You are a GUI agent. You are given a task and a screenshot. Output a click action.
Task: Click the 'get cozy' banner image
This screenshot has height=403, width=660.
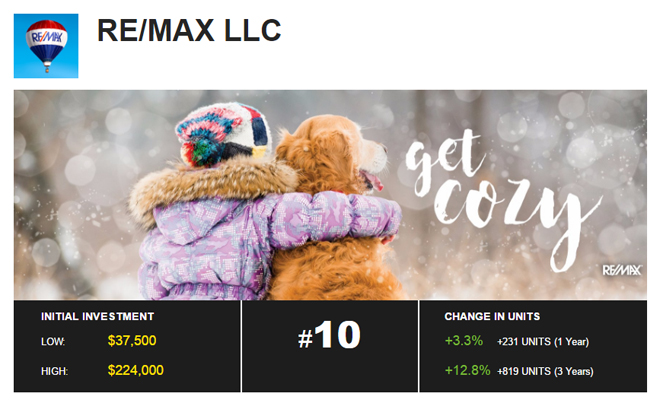pos(330,195)
